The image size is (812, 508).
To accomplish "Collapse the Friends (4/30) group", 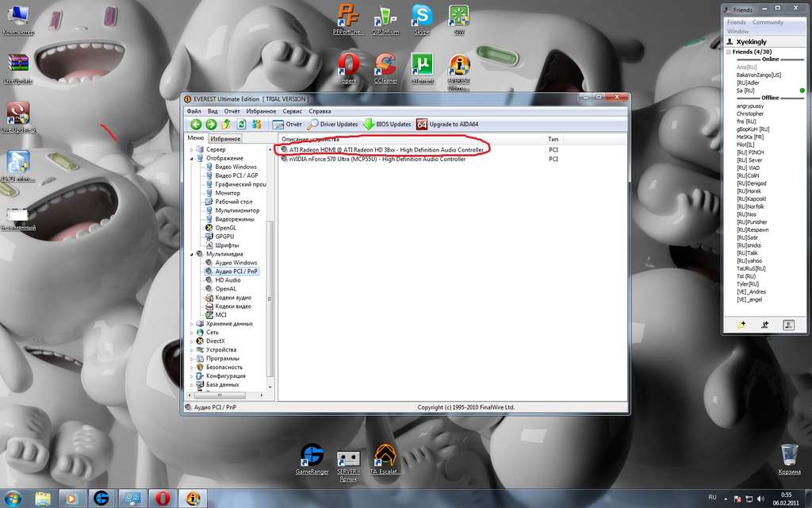I will point(729,52).
